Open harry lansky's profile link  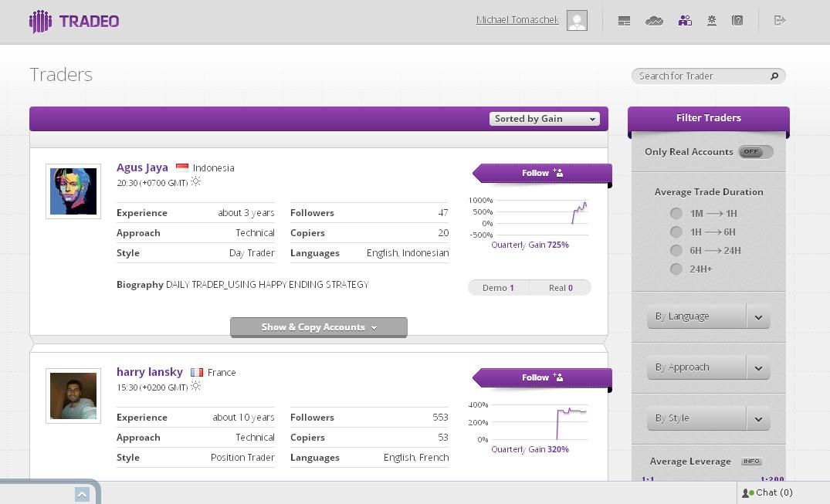click(150, 372)
